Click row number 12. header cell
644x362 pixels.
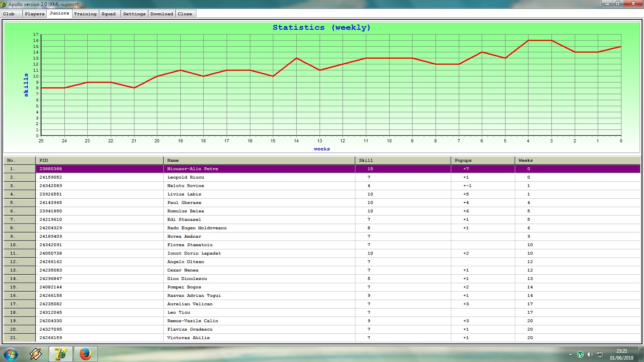19,262
